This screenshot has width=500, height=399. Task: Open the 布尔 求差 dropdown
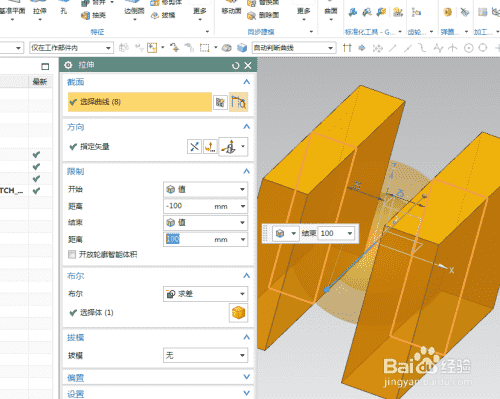coord(205,294)
